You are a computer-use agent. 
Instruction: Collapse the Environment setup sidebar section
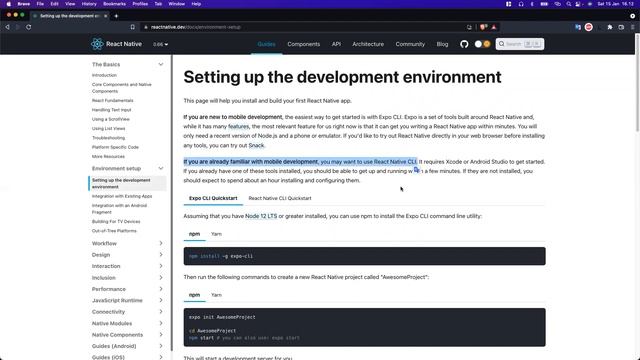tap(161, 168)
